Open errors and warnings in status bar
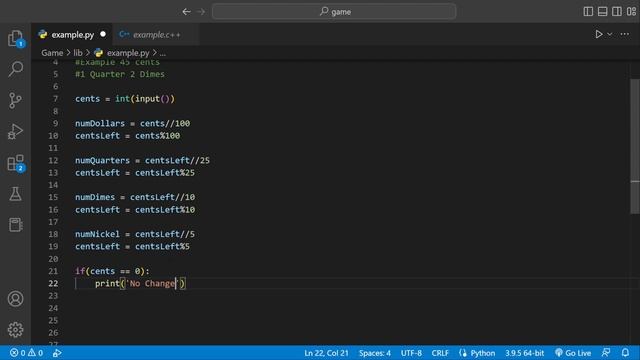 coord(26,353)
